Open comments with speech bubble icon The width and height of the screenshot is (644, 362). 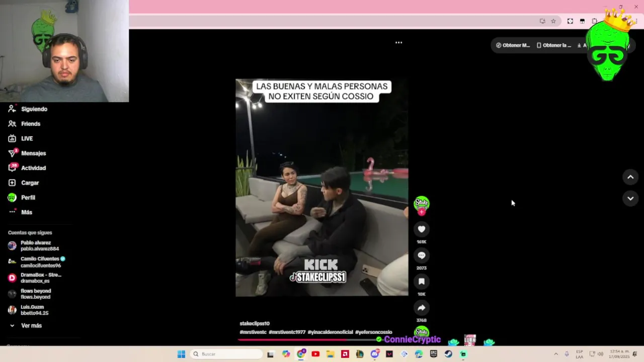[x=422, y=255]
